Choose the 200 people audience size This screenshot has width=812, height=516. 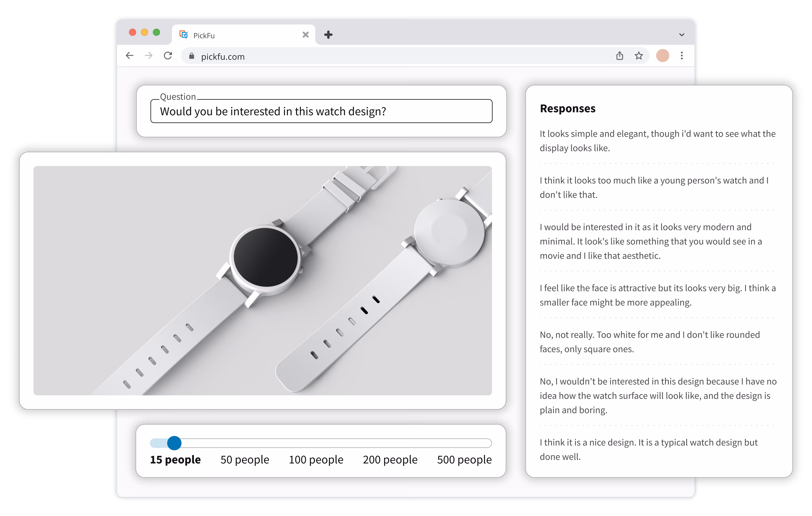click(390, 460)
